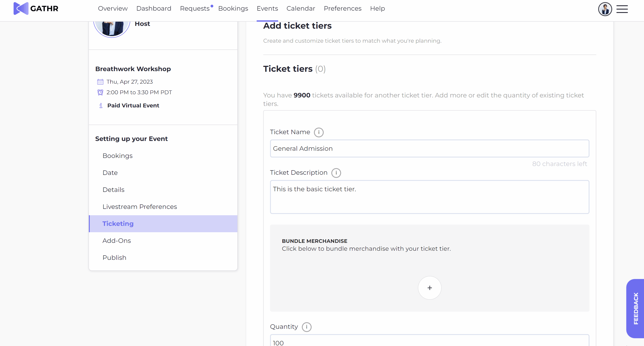This screenshot has width=644, height=346.
Task: Select Bookings in event setup sidebar
Action: [x=163, y=156]
